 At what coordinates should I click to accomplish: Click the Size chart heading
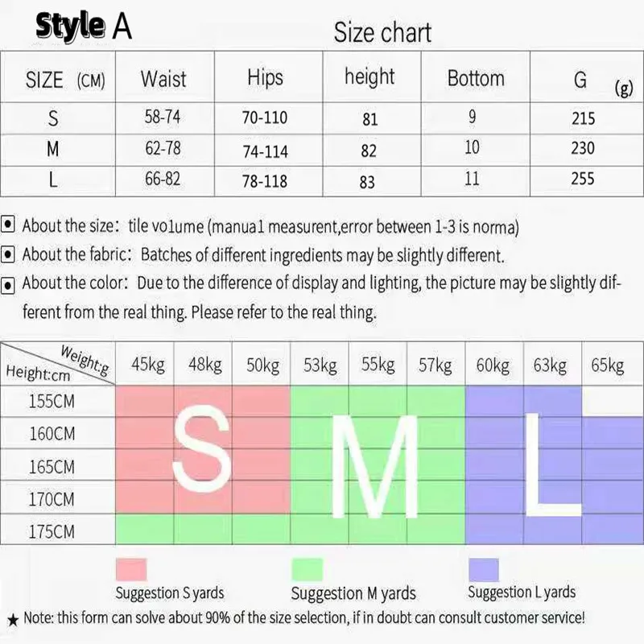(x=382, y=33)
